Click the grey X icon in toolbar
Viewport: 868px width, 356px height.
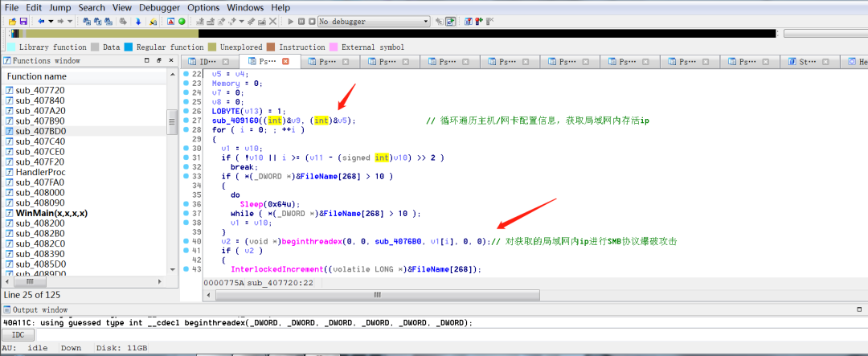272,21
